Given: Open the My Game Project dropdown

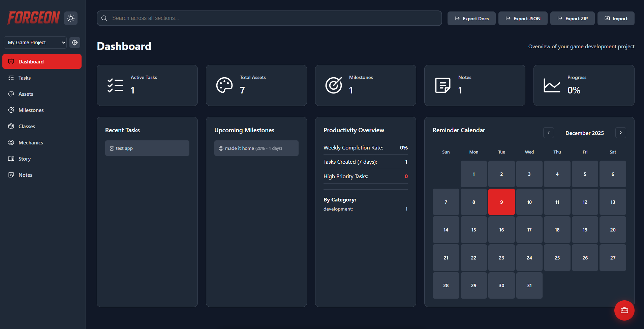Looking at the screenshot, I should pyautogui.click(x=35, y=43).
